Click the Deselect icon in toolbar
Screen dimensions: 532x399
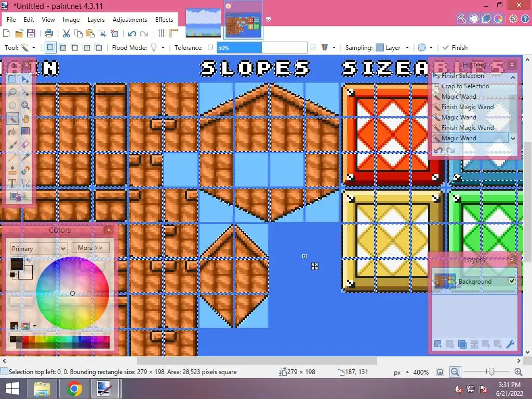[114, 33]
